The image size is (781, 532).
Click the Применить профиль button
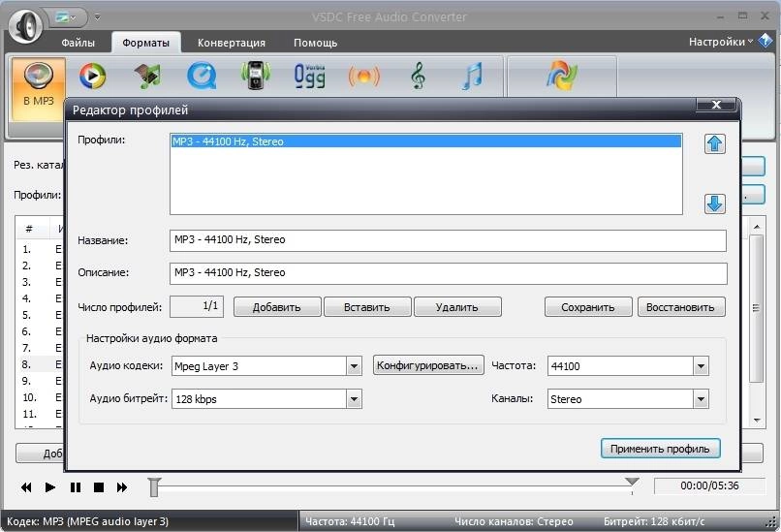click(x=661, y=449)
